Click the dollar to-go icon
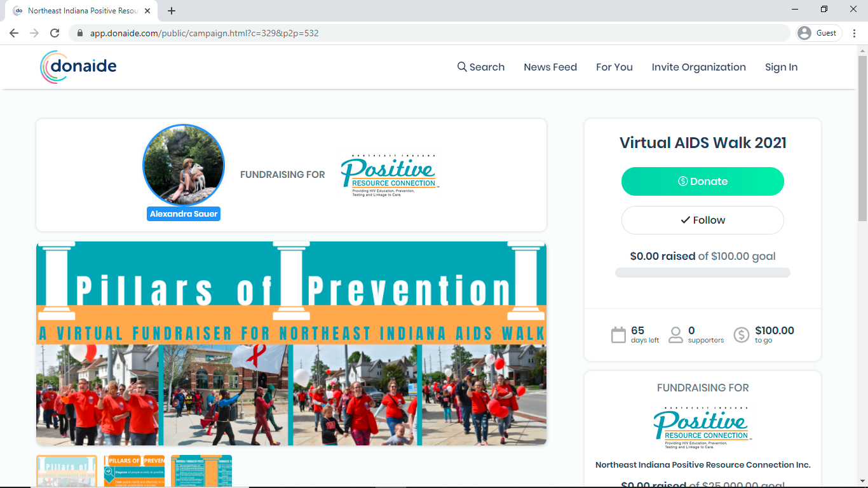Image resolution: width=868 pixels, height=488 pixels. pos(742,335)
